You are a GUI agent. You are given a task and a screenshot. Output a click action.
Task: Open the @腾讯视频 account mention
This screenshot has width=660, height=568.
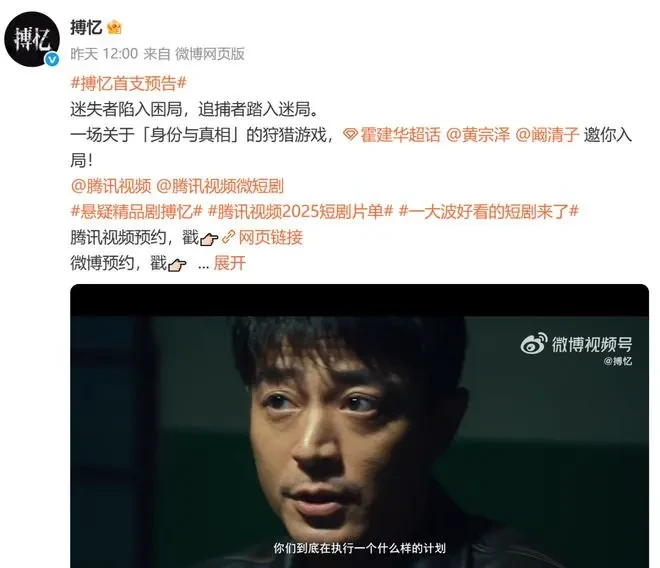111,186
